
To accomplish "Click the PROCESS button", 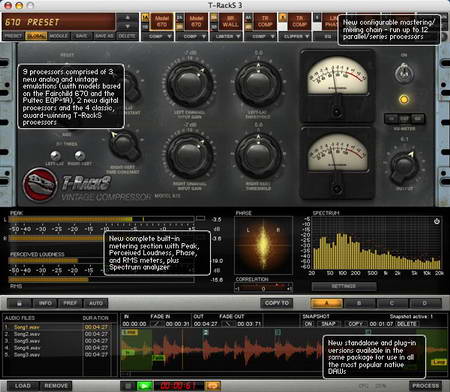I will 425,386.
